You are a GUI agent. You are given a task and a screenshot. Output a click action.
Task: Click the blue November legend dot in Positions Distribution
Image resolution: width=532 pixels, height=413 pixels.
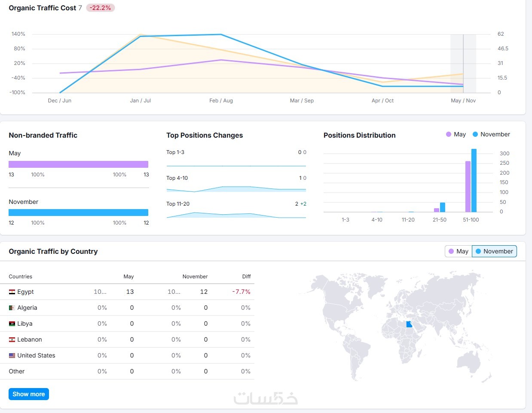(x=475, y=134)
